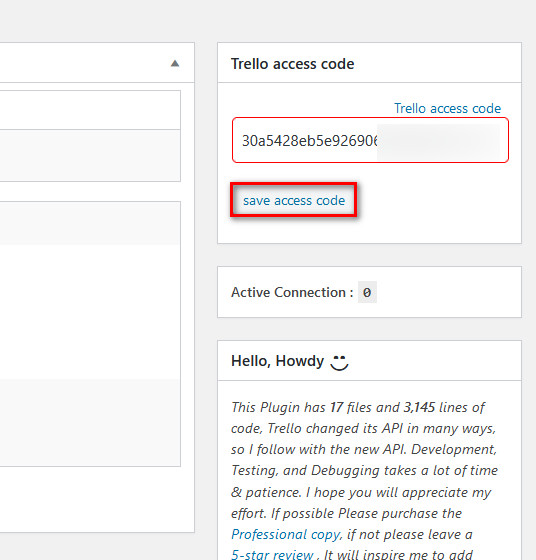Collapse the left panel with the triangle arrow

[175, 64]
